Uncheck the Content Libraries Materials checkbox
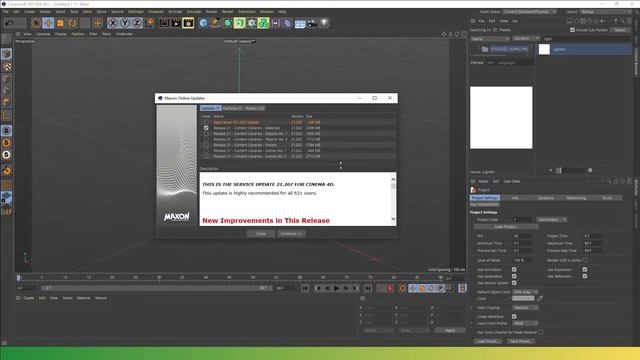 click(206, 128)
